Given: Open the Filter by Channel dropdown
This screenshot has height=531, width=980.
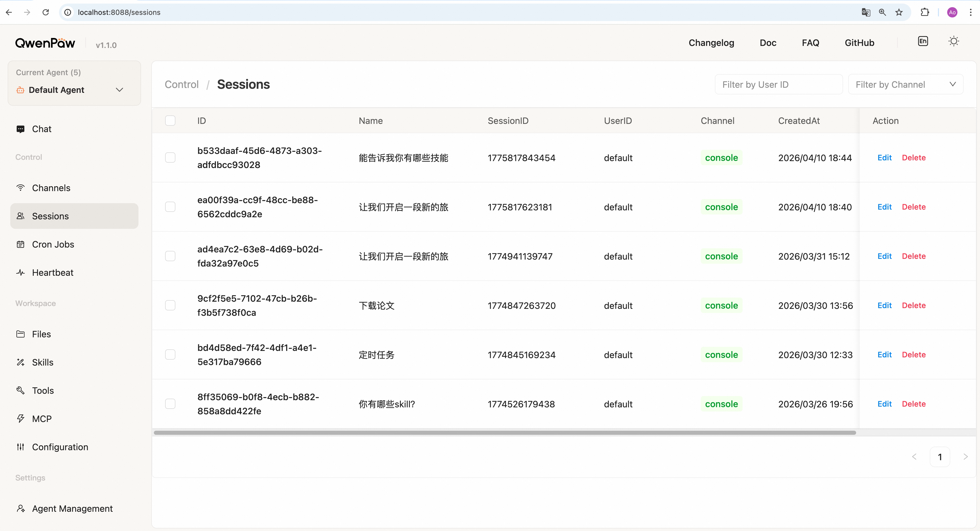Looking at the screenshot, I should point(905,84).
